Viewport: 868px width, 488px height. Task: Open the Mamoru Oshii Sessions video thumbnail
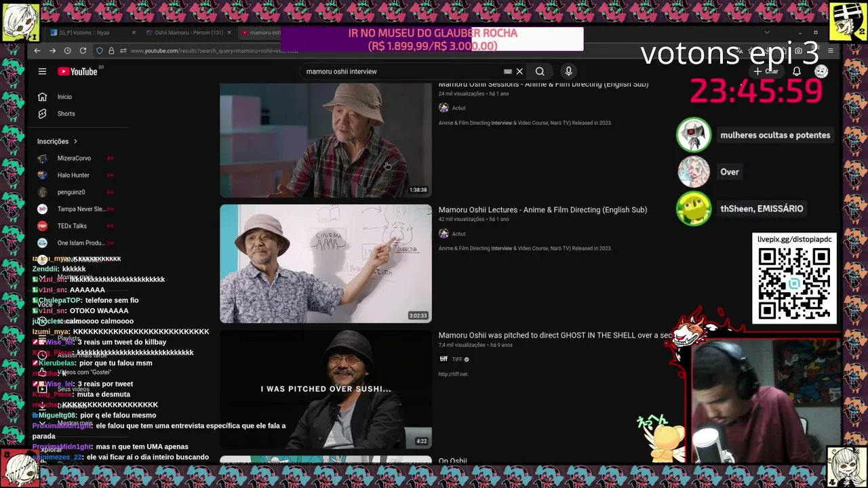[325, 140]
